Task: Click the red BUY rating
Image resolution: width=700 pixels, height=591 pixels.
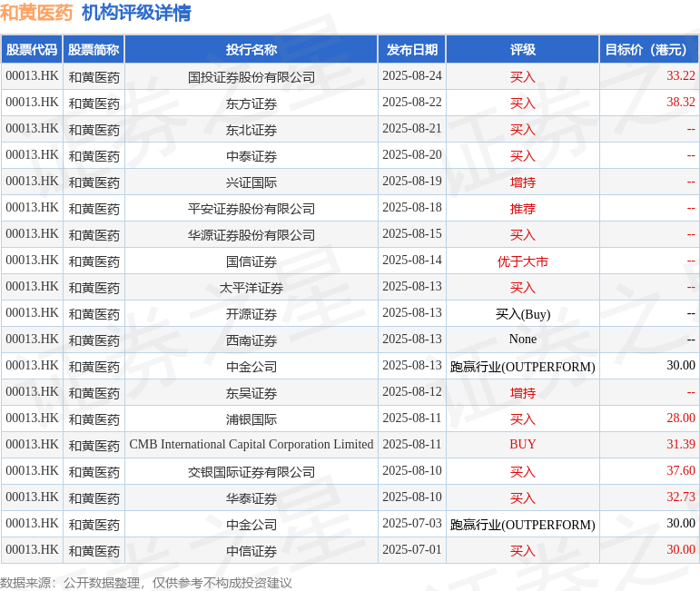Action: click(x=523, y=445)
